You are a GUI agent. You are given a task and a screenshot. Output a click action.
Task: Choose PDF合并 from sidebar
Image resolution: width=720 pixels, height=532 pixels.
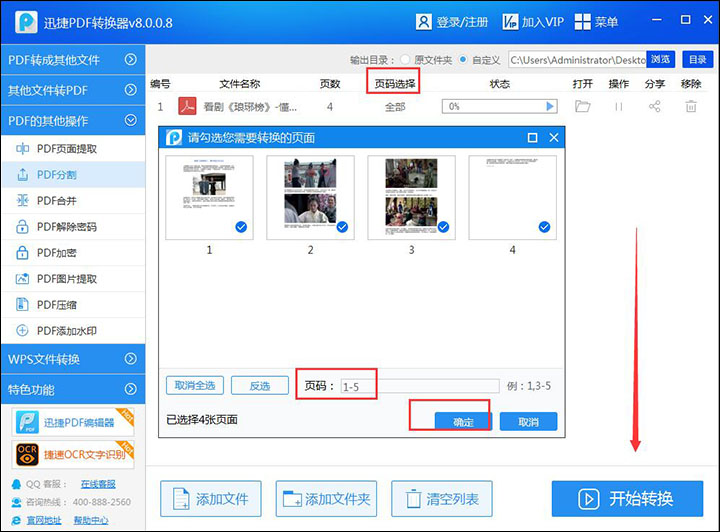(x=73, y=201)
